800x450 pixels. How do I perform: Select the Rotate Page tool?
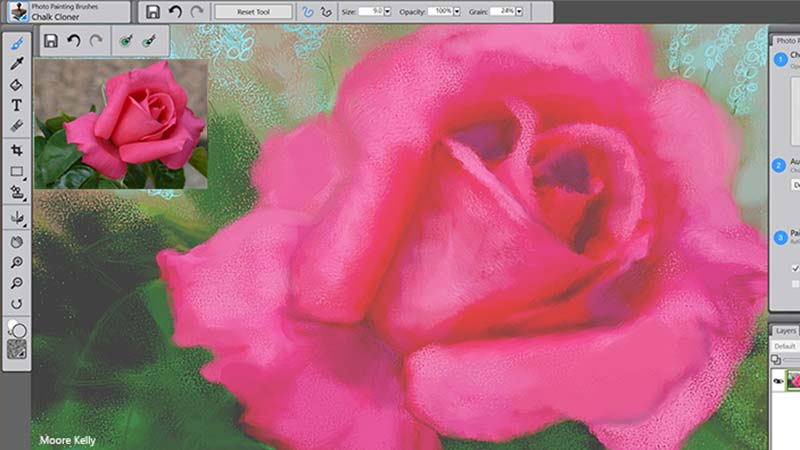[17, 304]
